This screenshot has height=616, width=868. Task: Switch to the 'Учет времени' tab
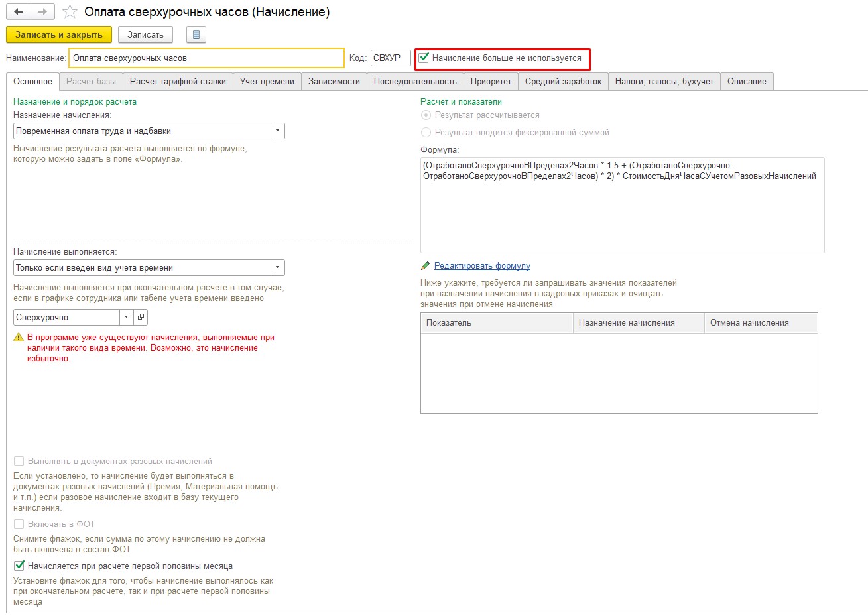267,82
